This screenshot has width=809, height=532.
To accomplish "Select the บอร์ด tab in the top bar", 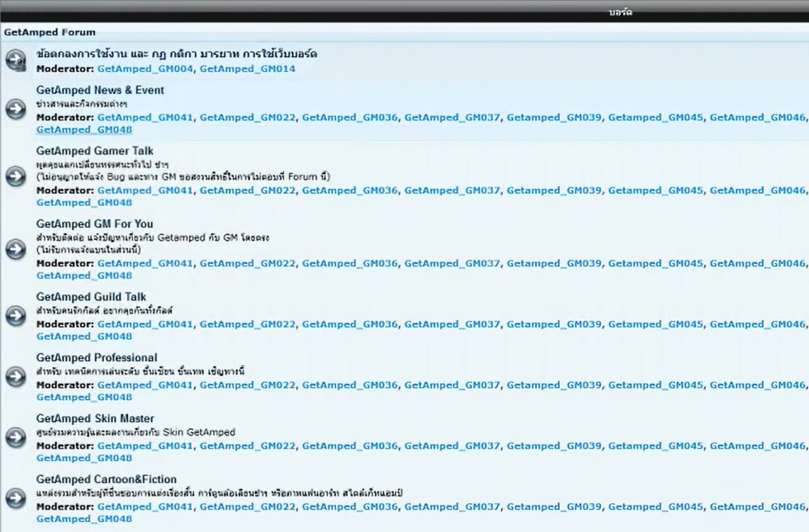I will click(621, 12).
